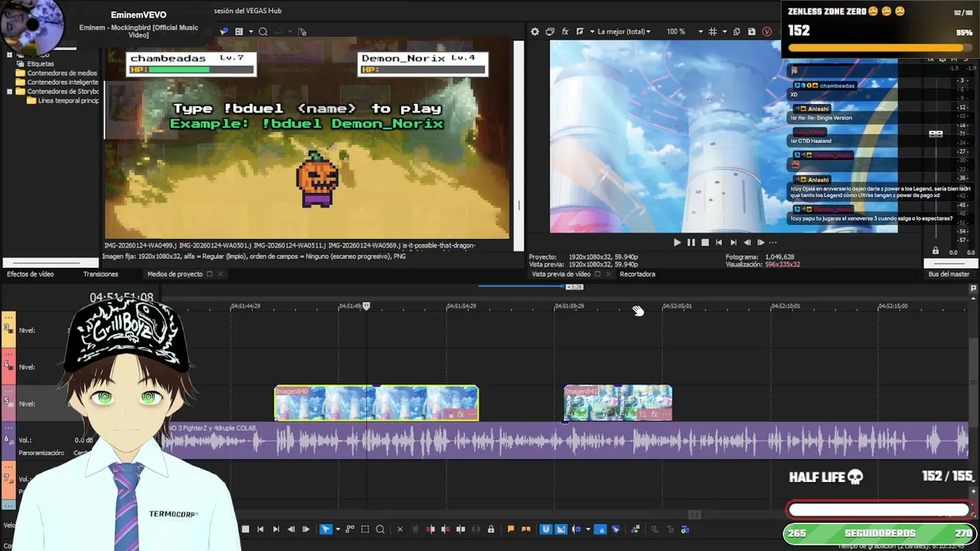Insert region double-flag icon
980x551 pixels.
coord(526,529)
